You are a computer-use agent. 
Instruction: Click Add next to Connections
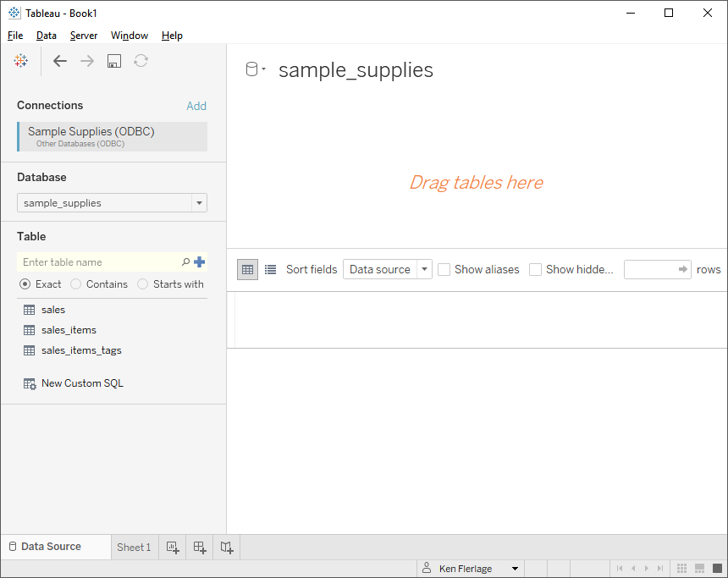(196, 106)
